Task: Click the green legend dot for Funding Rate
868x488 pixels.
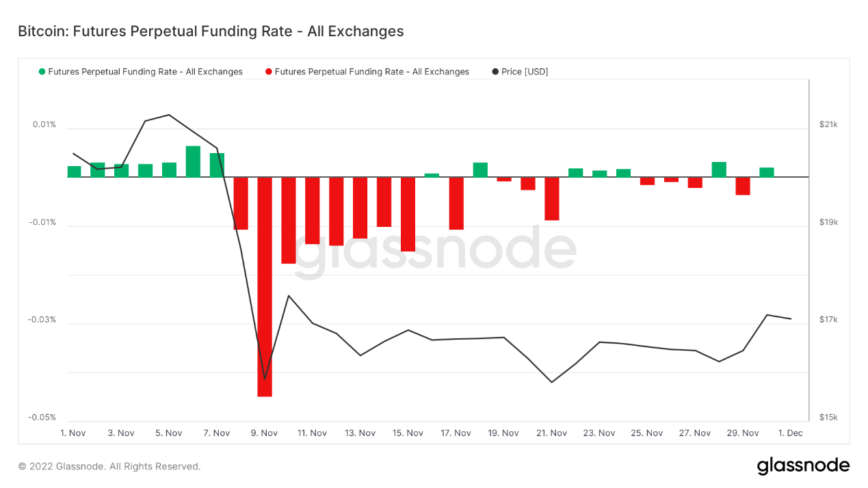Action: point(42,72)
